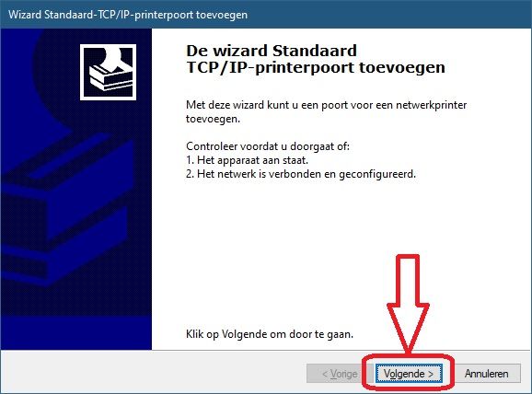Click 'Controleer voordat u doorgaat of:' text

point(268,146)
